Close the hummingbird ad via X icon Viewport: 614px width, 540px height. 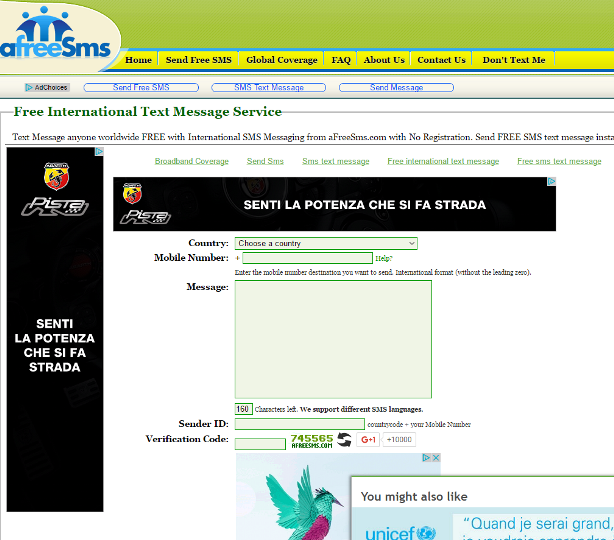435,458
